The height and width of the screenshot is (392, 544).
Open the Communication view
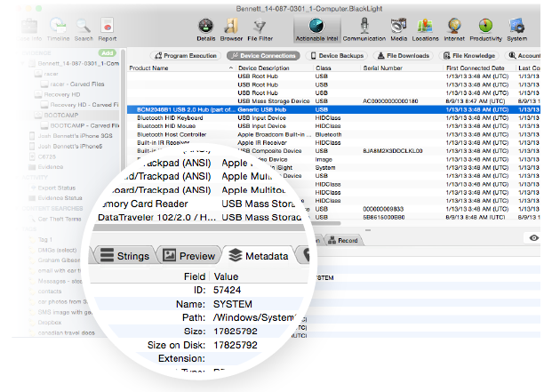(364, 30)
